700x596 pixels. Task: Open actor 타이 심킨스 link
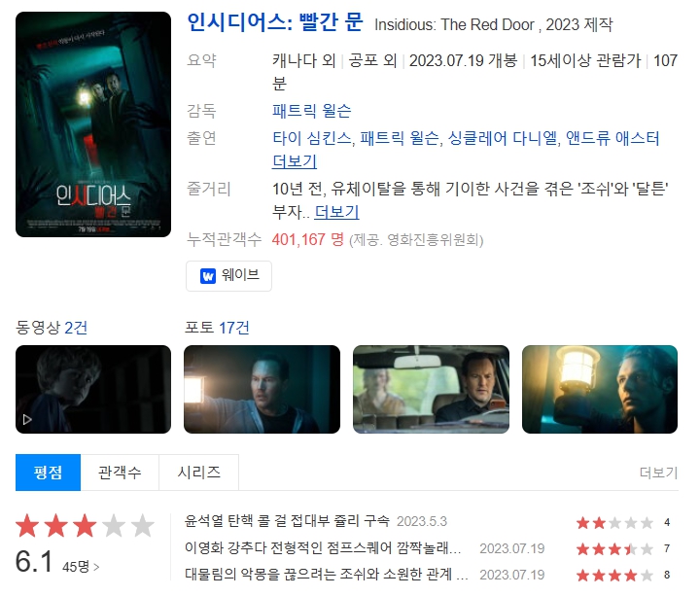312,138
